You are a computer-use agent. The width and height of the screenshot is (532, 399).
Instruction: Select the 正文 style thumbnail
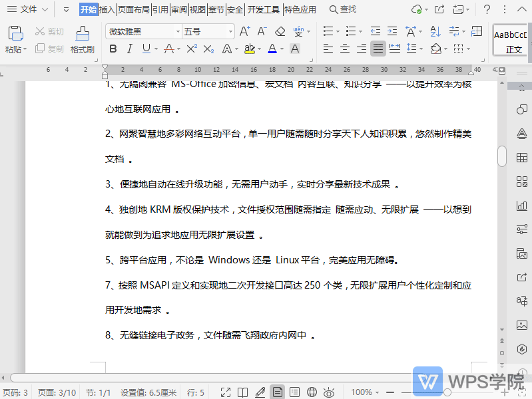510,40
